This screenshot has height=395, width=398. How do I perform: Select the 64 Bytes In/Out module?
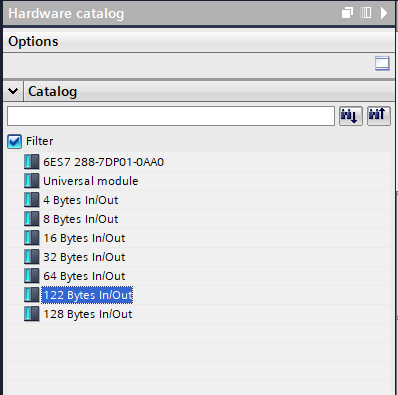click(x=84, y=276)
